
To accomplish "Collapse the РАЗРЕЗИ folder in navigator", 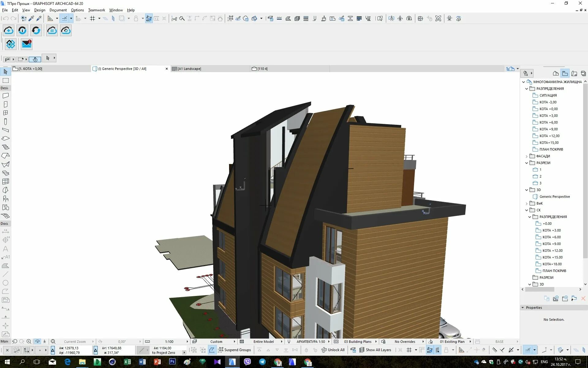I will tap(526, 163).
